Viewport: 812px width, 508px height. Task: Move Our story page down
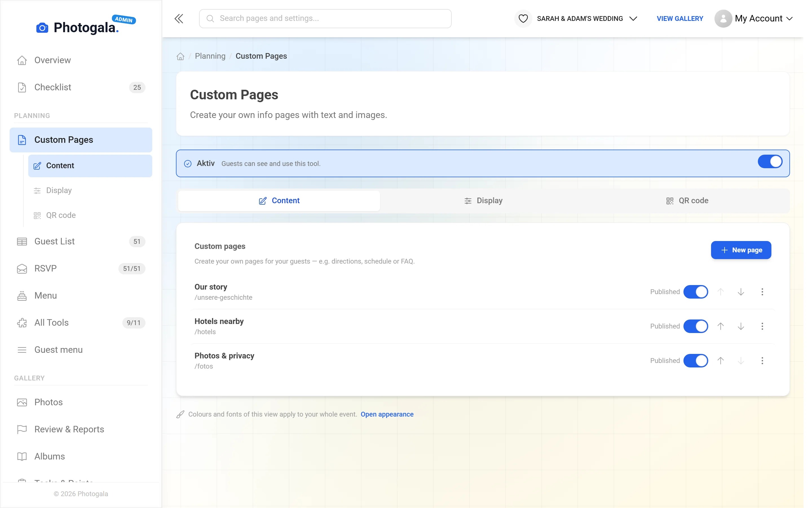741,292
